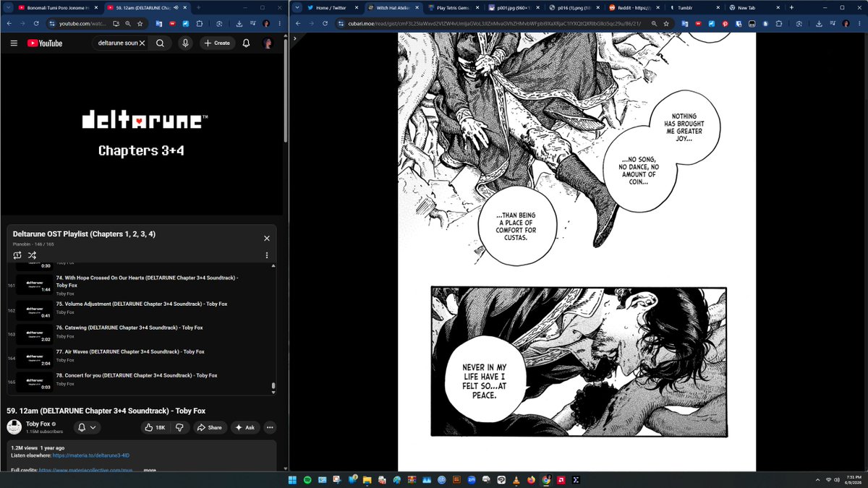
Task: Click the Catswing video thumbnail showing 2:02
Action: [x=34, y=333]
